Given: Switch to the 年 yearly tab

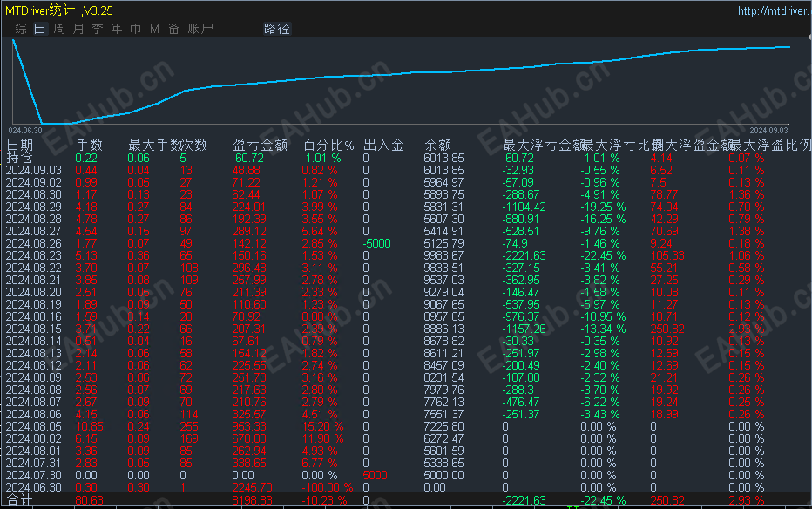Looking at the screenshot, I should [117, 29].
